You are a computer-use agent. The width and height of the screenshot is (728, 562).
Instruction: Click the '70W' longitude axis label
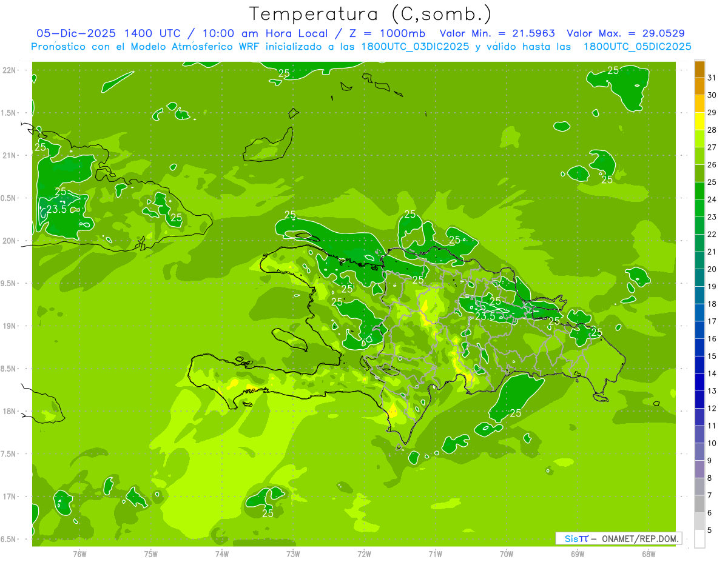[506, 554]
